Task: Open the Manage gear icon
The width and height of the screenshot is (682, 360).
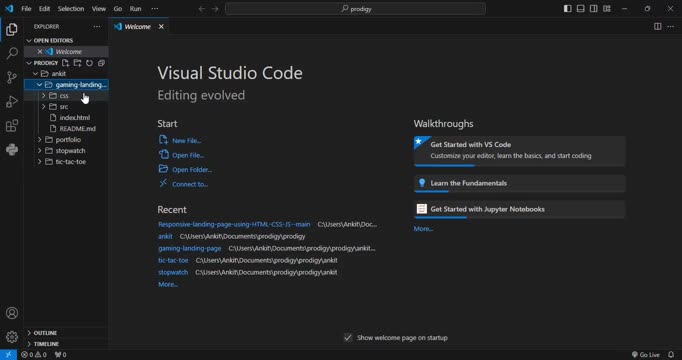Action: point(12,337)
